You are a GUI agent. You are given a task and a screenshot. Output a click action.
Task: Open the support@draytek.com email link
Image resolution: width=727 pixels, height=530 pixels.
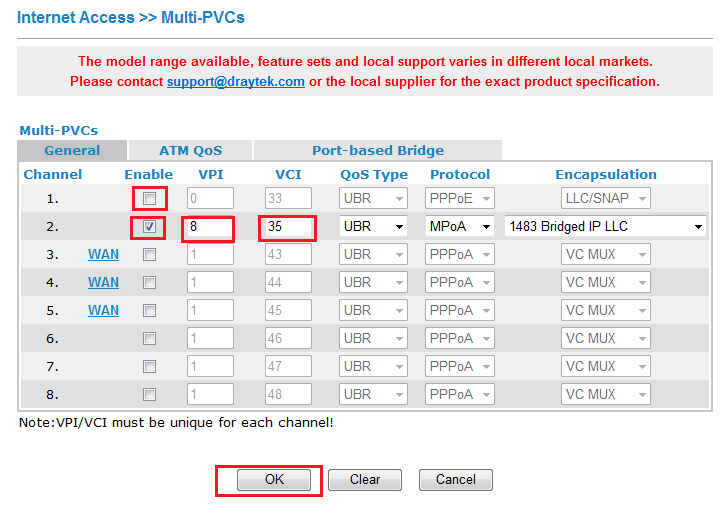point(235,81)
